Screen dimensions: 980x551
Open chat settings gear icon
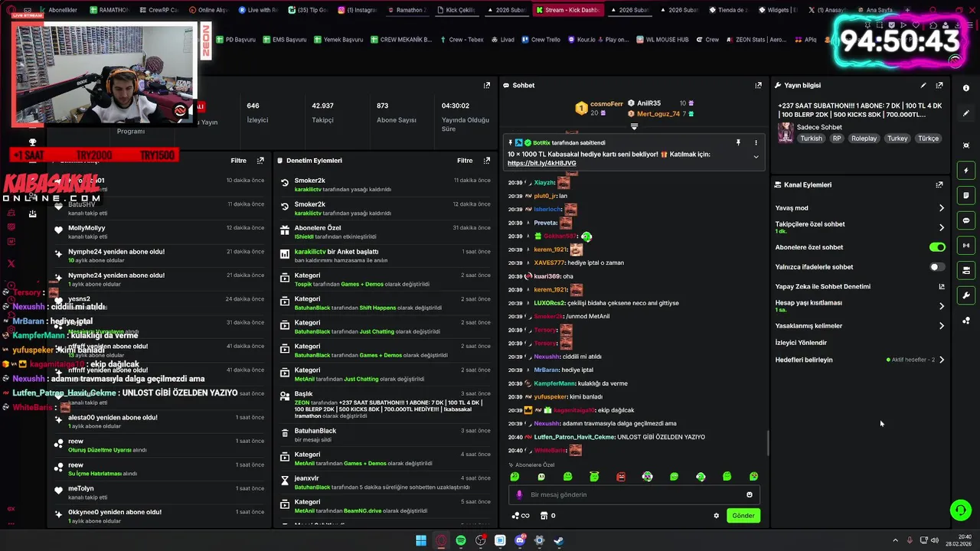[x=717, y=516]
